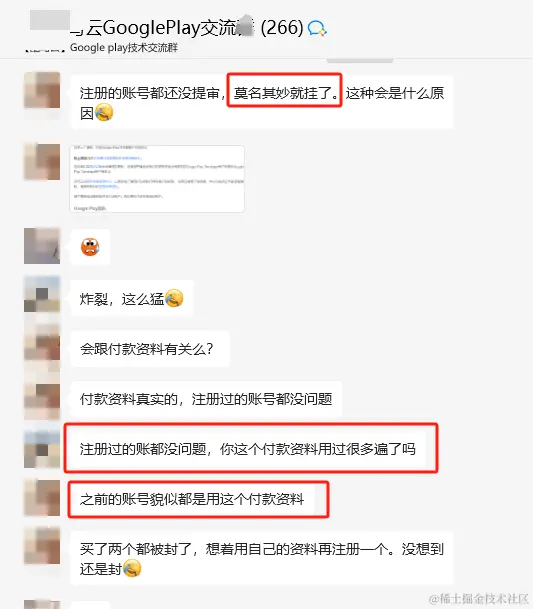Open the avatar beside 之前的账号貌似 message
This screenshot has height=609, width=533.
tap(42, 498)
